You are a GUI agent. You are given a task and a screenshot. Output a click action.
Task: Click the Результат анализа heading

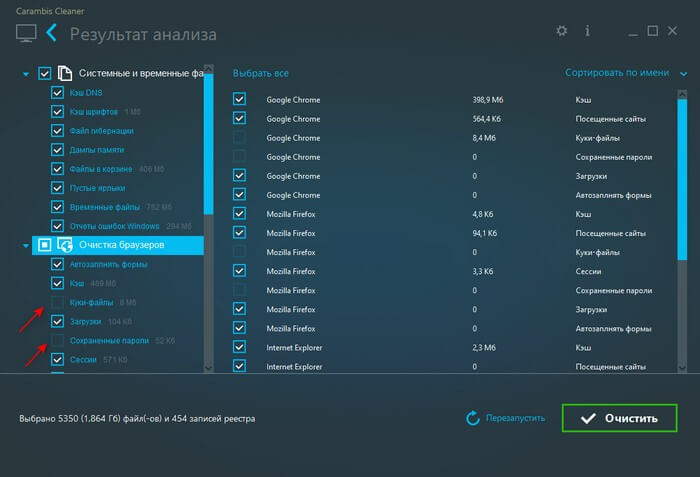143,34
